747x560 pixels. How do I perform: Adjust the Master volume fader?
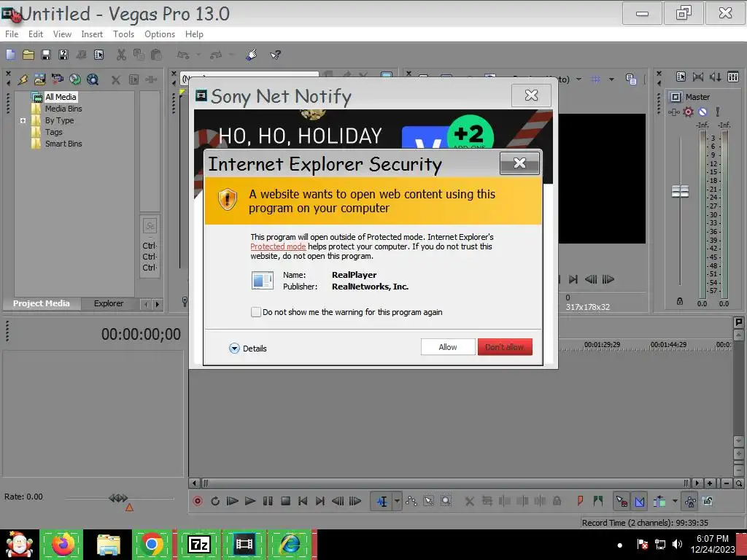(681, 192)
